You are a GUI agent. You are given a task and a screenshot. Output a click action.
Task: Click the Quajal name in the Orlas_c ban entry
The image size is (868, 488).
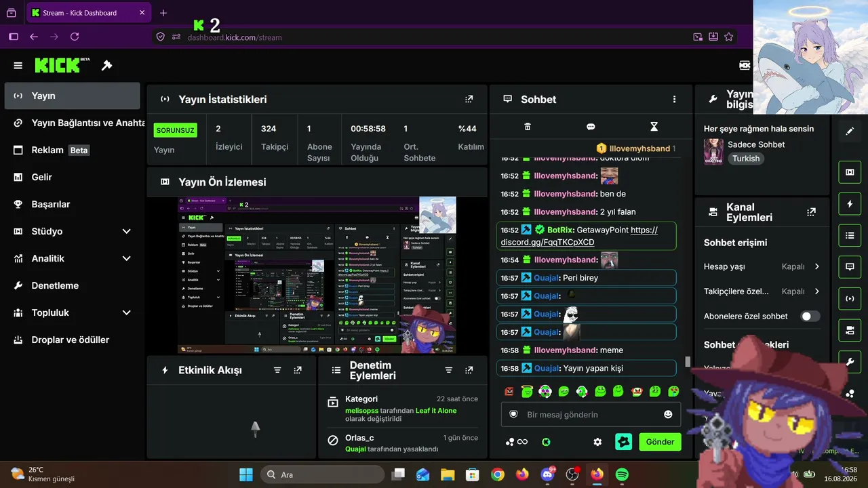click(355, 449)
